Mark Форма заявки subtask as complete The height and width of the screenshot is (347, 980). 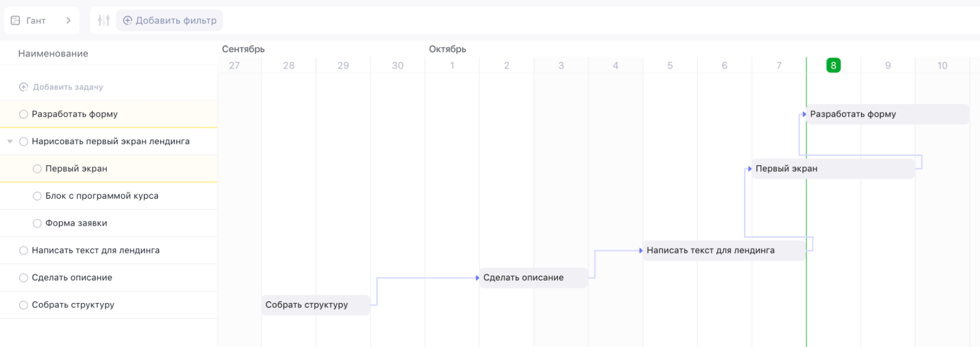[x=37, y=223]
